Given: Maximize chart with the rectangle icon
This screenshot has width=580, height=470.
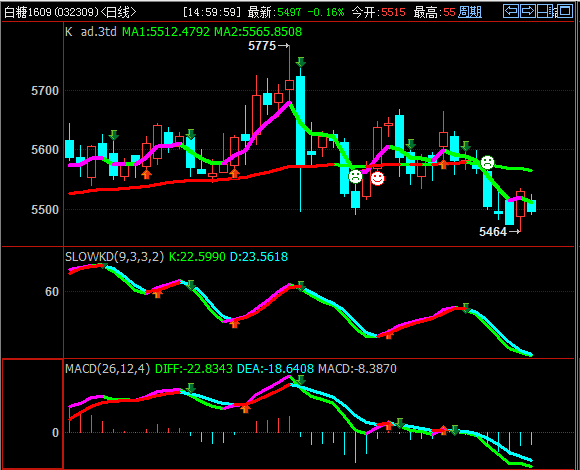Looking at the screenshot, I should [x=565, y=11].
